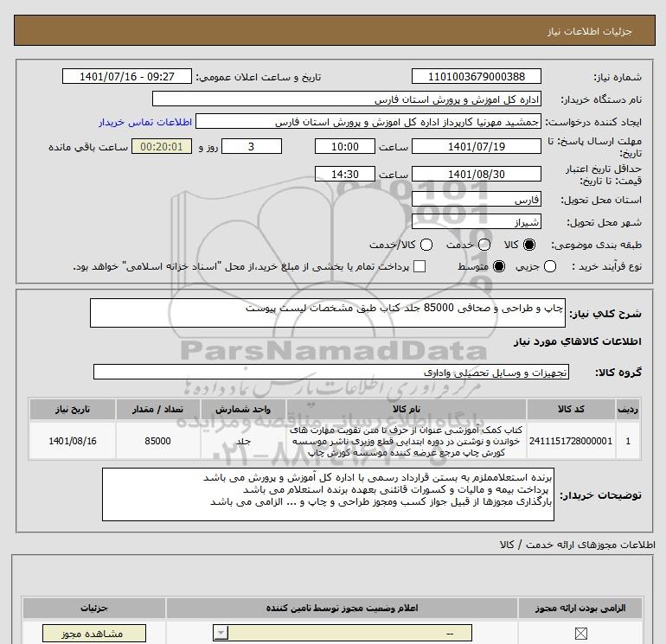Image resolution: width=666 pixels, height=644 pixels.
Task: Open the اطلاعات تماس خریدار link
Action: coord(145,122)
